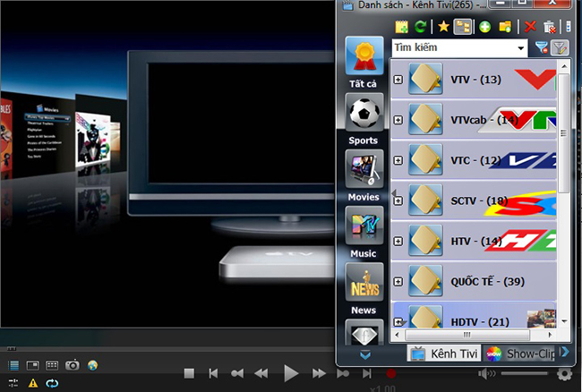
Task: Fast forward playback
Action: coord(319,373)
